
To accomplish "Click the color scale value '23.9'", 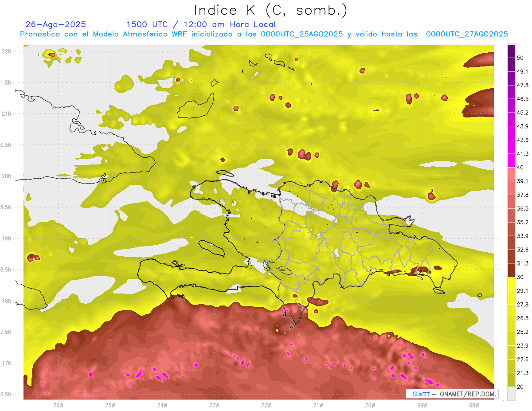I will pyautogui.click(x=523, y=346).
